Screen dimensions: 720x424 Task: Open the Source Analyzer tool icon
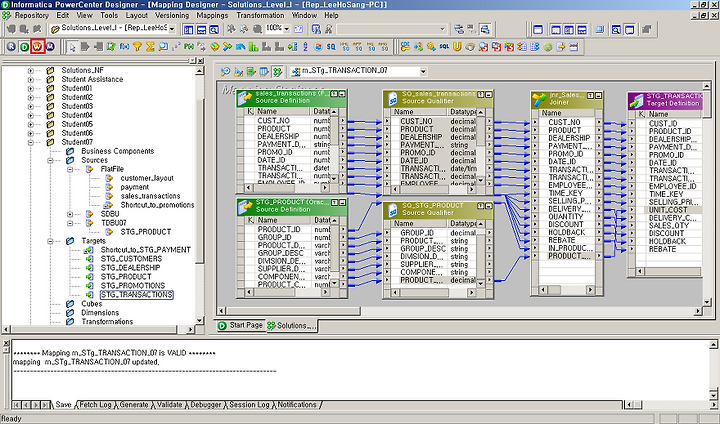tap(225, 72)
